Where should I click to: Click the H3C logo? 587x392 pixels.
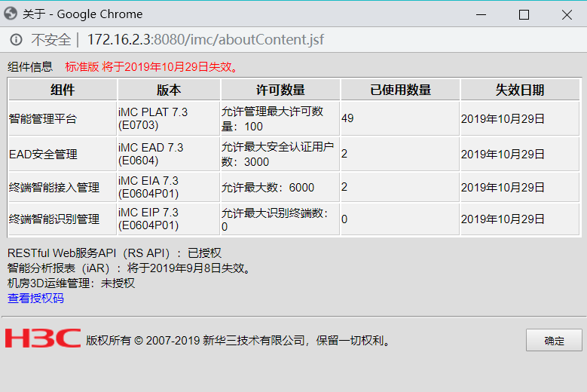coord(43,338)
